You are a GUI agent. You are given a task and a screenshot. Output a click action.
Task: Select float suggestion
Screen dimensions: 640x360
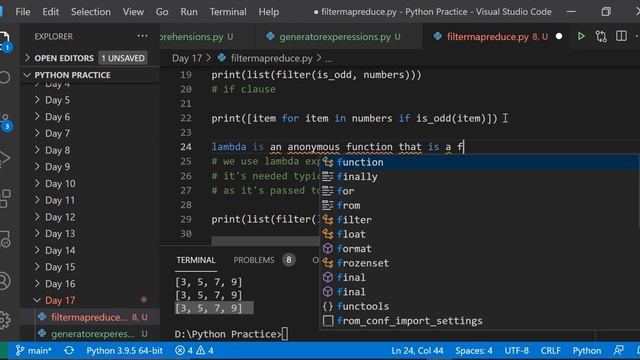(480, 234)
